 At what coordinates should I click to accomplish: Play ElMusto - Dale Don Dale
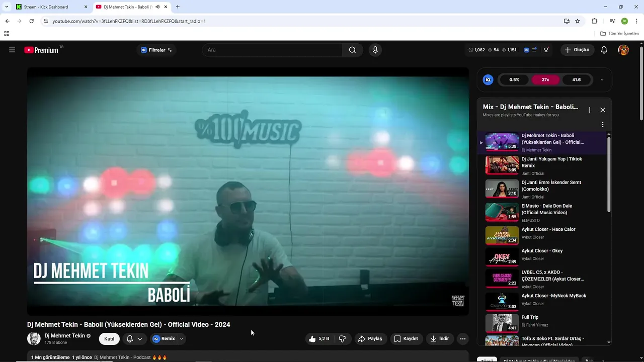[x=542, y=212]
